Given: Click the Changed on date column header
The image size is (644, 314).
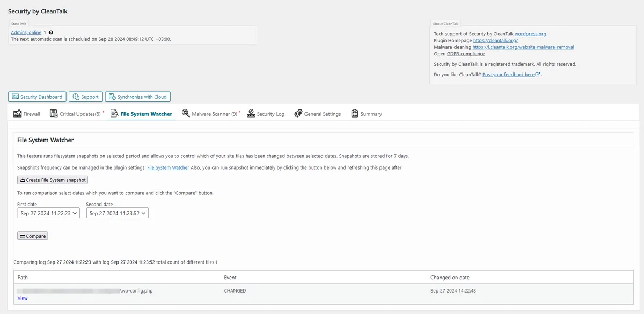Looking at the screenshot, I should pos(450,278).
